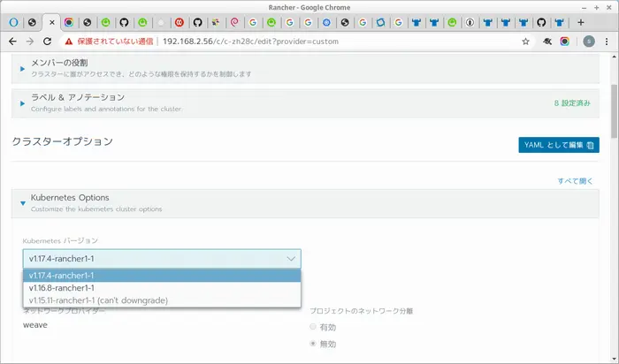Collapse the Kubernetes Options section
The height and width of the screenshot is (364, 619).
point(23,202)
